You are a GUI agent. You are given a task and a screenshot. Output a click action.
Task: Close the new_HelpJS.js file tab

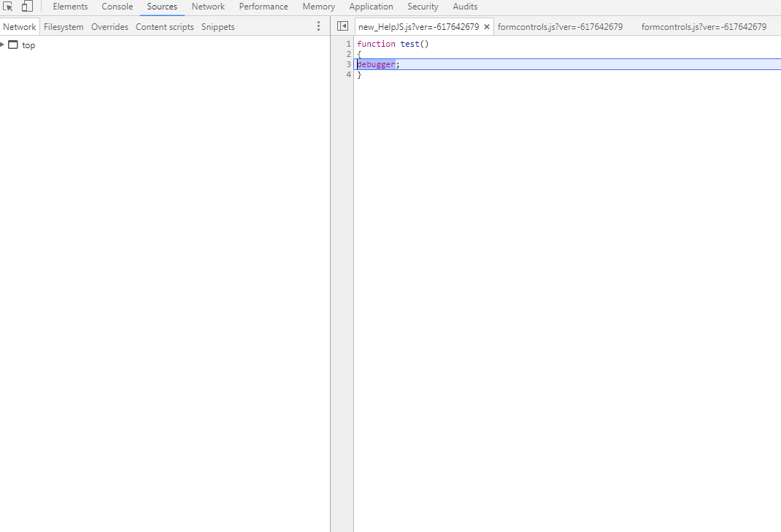(x=487, y=27)
